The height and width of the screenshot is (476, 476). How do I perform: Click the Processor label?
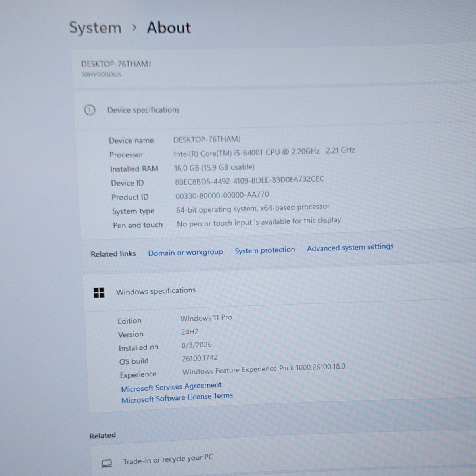click(127, 155)
